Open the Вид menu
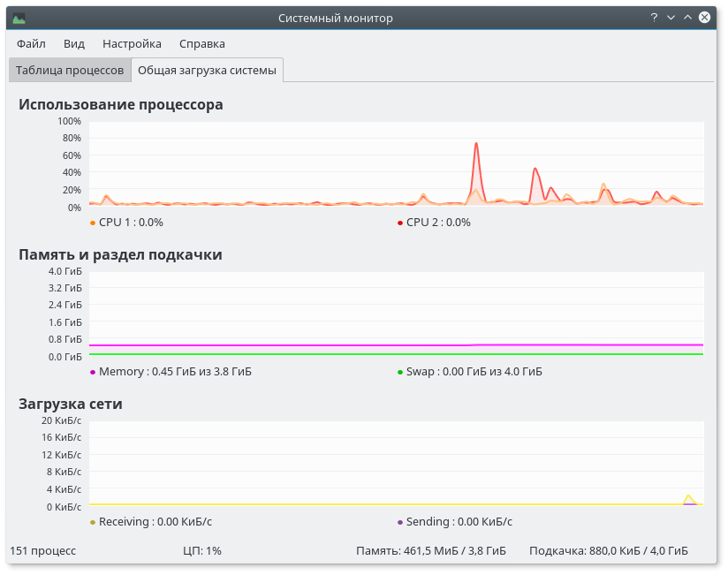This screenshot has height=575, width=728. [74, 43]
